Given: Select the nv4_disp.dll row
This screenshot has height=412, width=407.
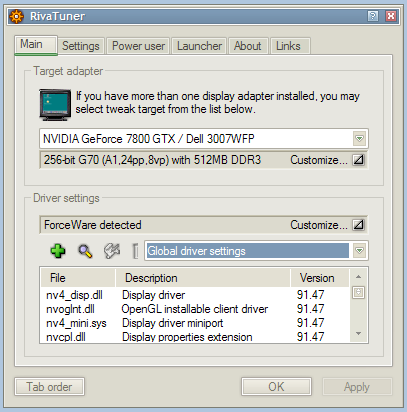Looking at the screenshot, I should (x=195, y=295).
